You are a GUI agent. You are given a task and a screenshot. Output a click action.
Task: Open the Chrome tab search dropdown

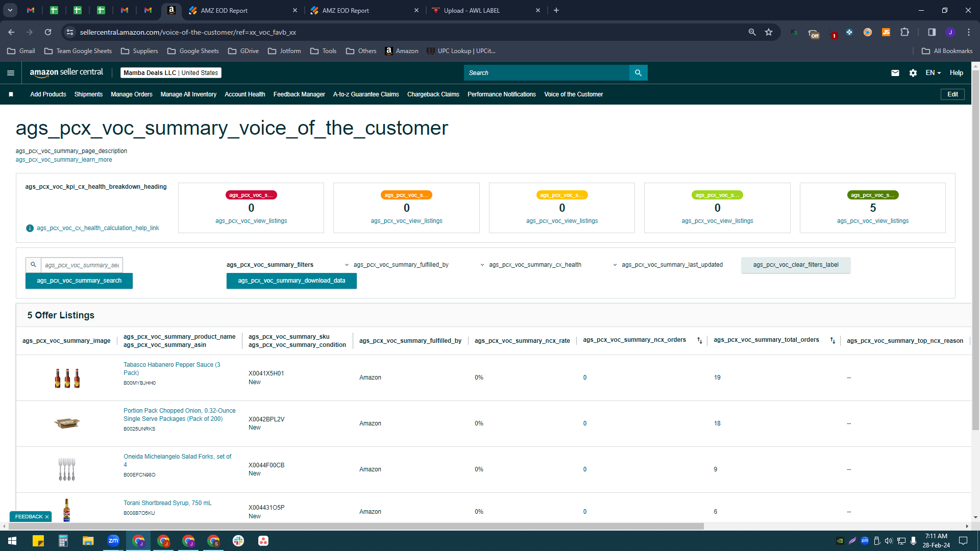[10, 10]
